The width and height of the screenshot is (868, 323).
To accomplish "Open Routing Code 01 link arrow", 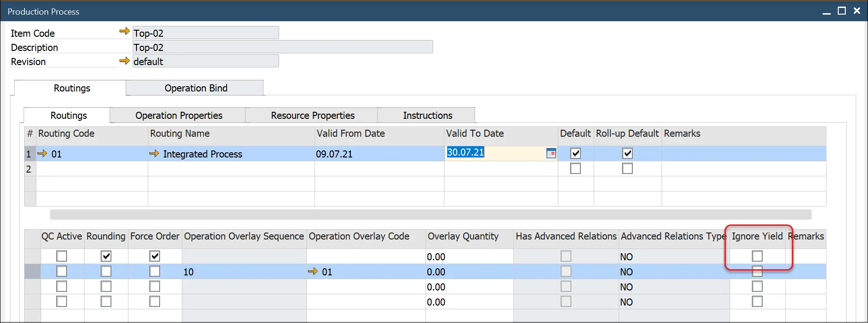I will (43, 154).
